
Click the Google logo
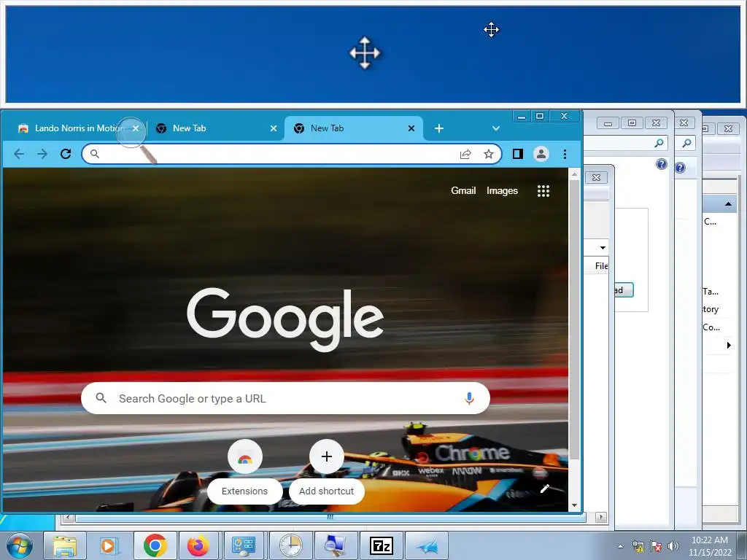pos(285,319)
